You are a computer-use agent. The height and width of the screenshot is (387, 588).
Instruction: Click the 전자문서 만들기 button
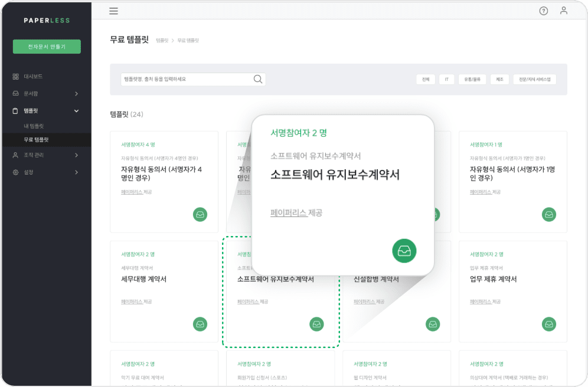pos(46,46)
